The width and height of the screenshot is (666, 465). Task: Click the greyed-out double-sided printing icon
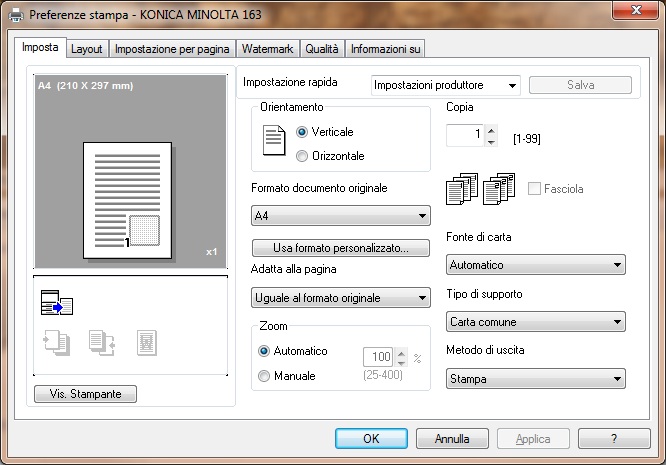tap(56, 343)
